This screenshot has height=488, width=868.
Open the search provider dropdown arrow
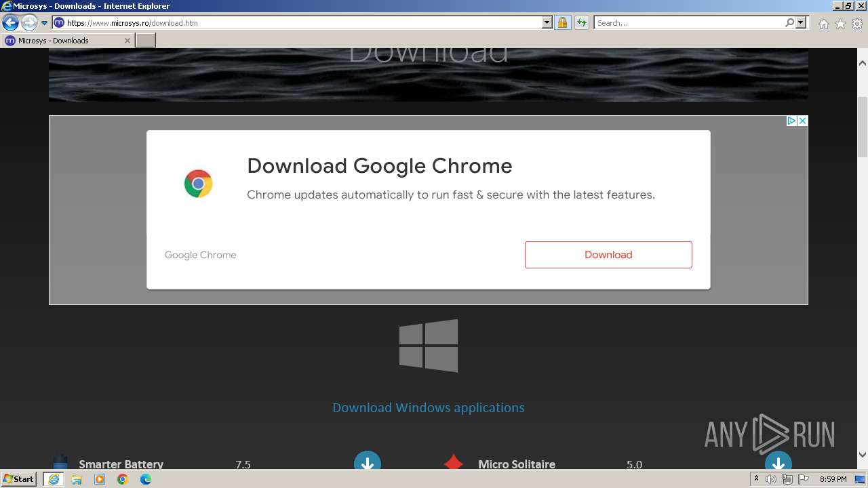pyautogui.click(x=801, y=23)
